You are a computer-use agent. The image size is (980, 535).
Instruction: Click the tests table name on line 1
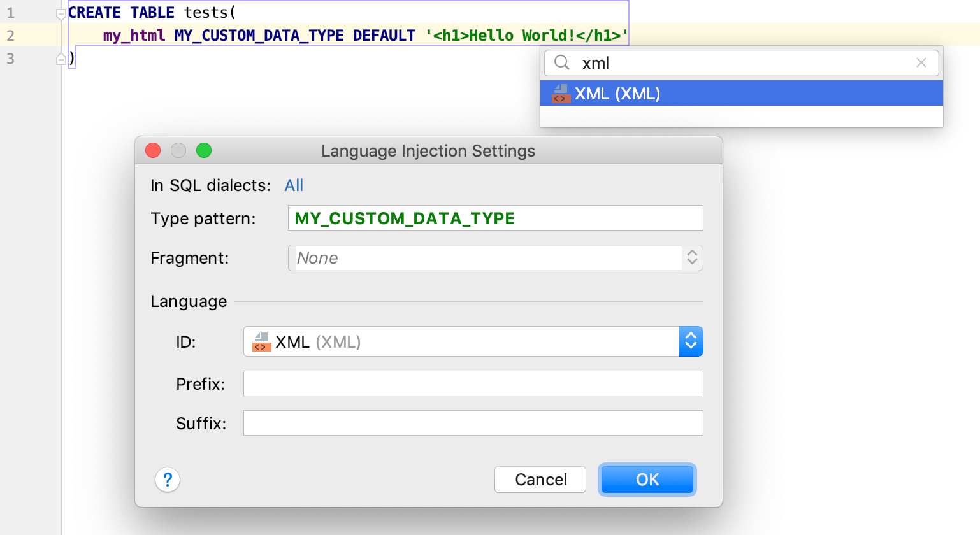point(206,13)
